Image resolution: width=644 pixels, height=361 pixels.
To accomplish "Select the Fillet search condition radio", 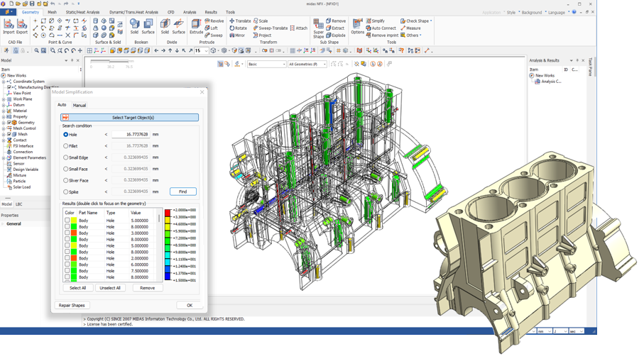I will pos(66,146).
